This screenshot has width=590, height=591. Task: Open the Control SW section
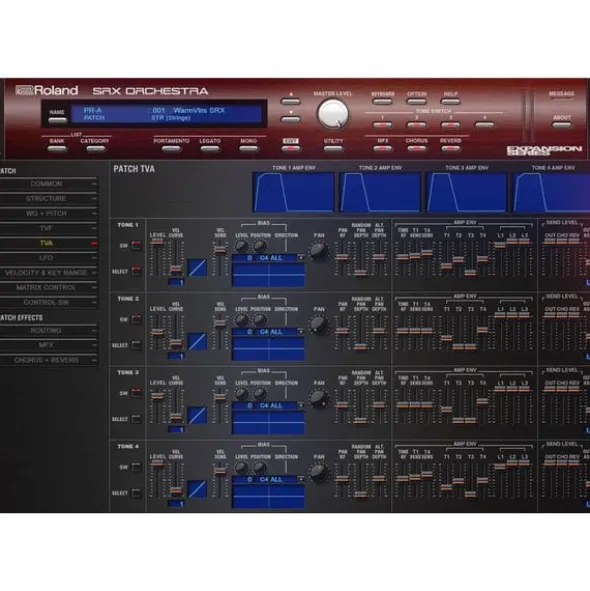(48, 302)
